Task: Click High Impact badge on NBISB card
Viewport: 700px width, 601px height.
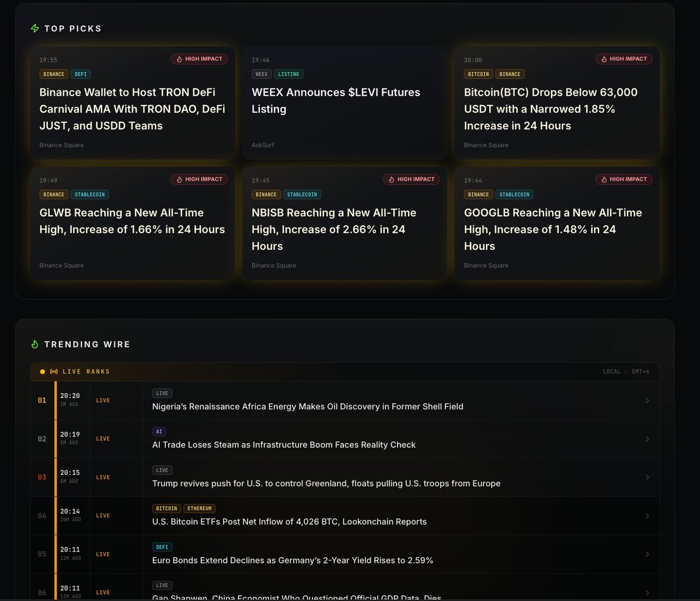Action: coord(411,179)
